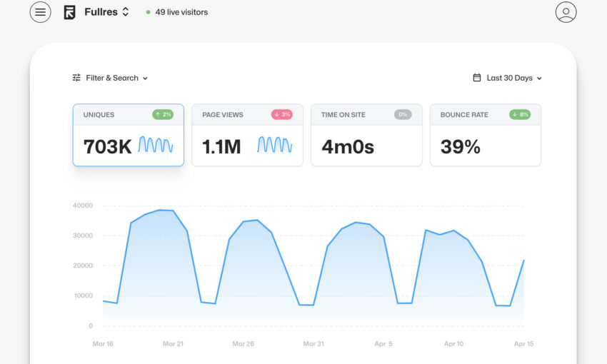Image resolution: width=607 pixels, height=364 pixels.
Task: Click the chart peak near Mar 21
Action: tap(166, 211)
